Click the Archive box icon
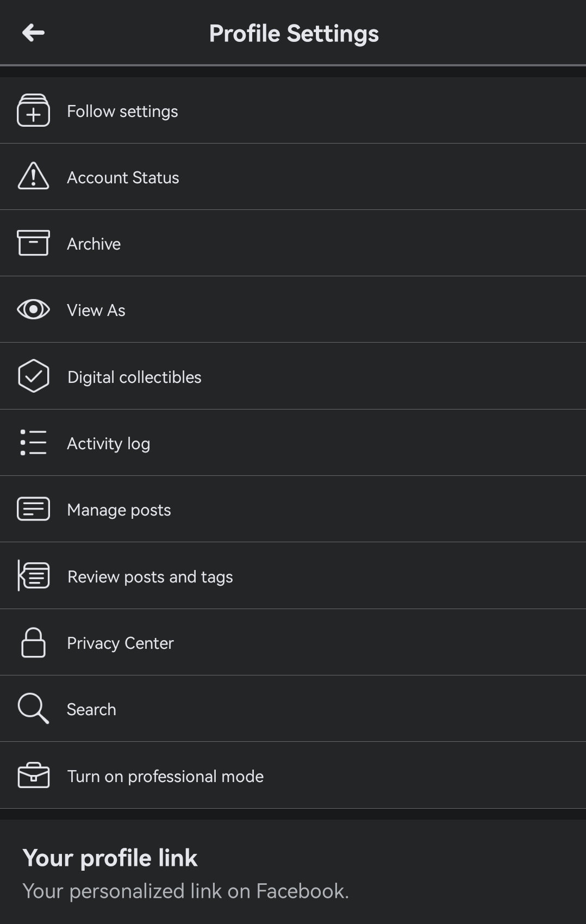Screen dimensions: 586x924 [33, 243]
